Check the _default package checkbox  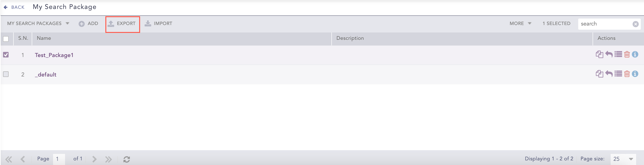(x=6, y=74)
